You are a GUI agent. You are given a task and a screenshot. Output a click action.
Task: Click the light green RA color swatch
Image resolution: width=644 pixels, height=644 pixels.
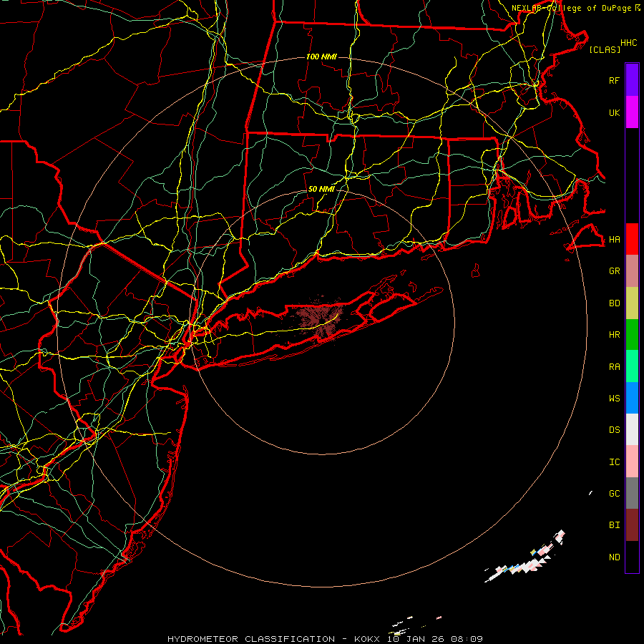(632, 366)
